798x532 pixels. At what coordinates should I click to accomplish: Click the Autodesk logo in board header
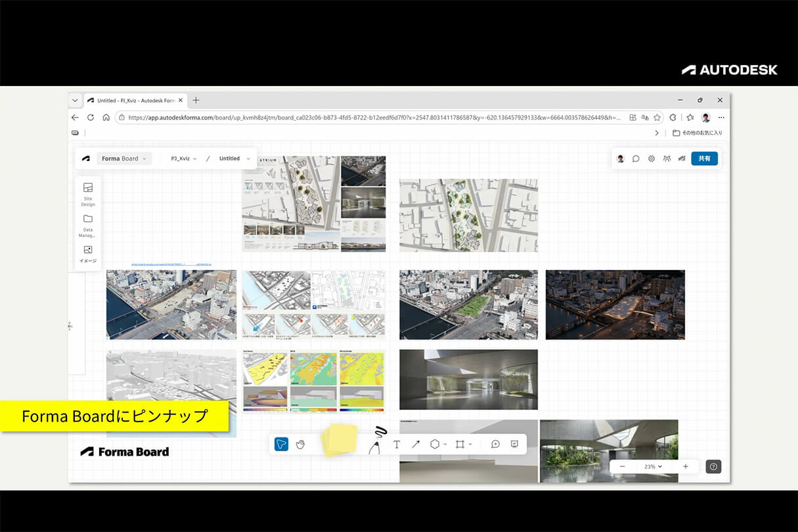[86, 158]
